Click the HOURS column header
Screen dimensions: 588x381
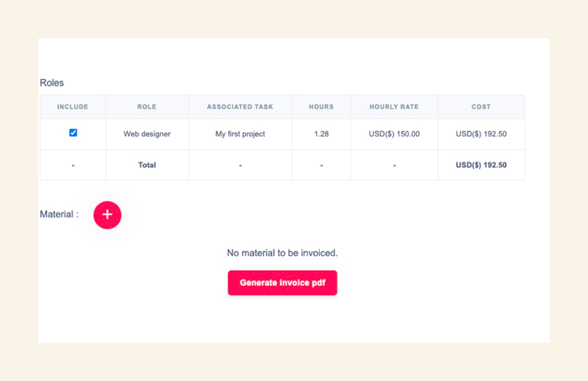pyautogui.click(x=321, y=106)
